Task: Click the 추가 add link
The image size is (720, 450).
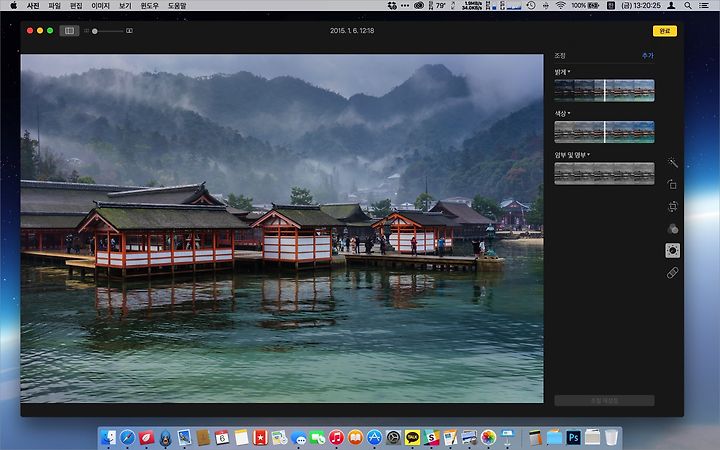Action: [647, 56]
